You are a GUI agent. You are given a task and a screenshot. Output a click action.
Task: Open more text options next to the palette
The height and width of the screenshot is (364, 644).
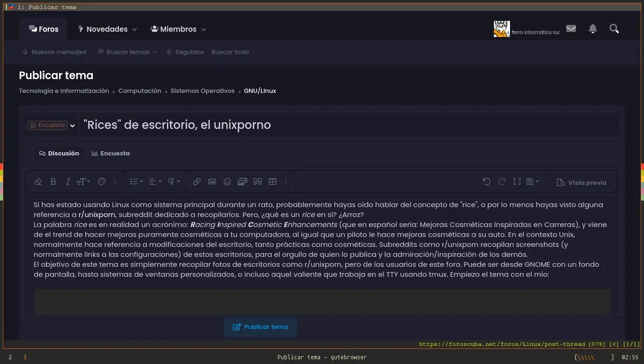[115, 182]
